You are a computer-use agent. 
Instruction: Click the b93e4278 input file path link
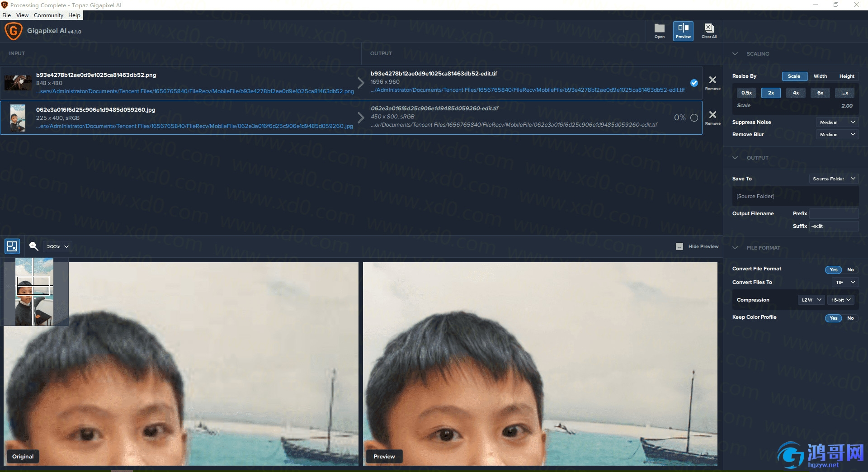click(x=195, y=91)
